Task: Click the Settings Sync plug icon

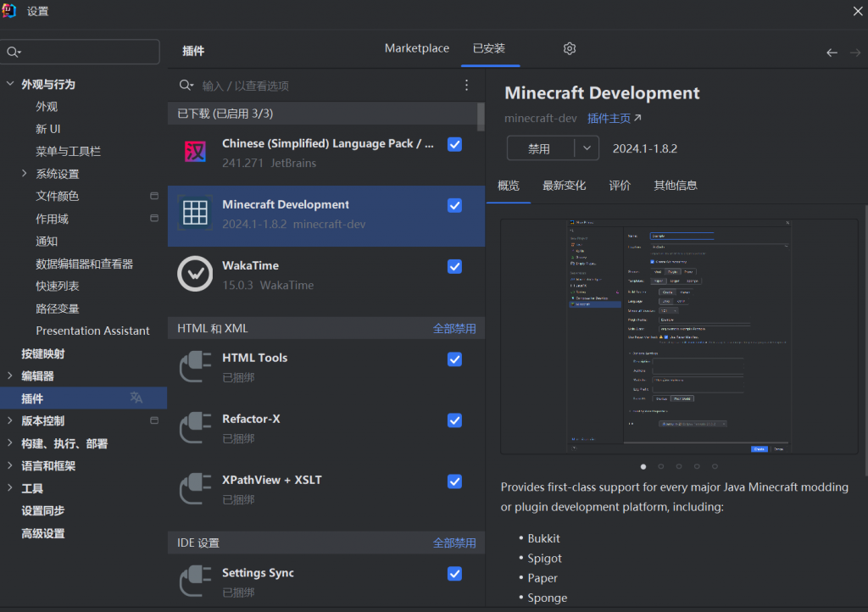Action: pos(196,581)
